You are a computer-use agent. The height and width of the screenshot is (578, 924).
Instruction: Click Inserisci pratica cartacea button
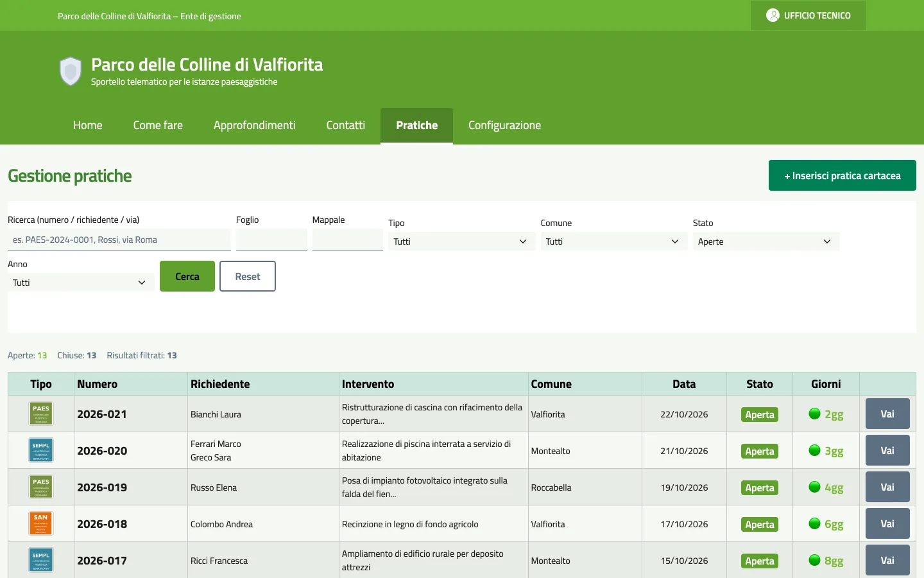(843, 175)
